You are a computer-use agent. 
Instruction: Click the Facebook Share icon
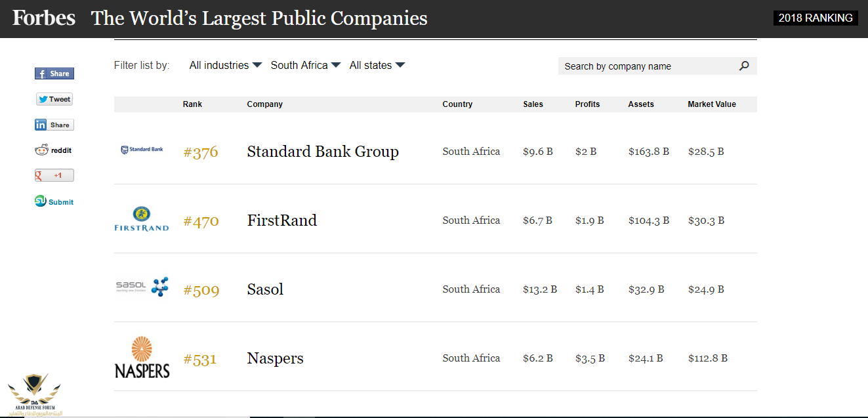(x=54, y=73)
